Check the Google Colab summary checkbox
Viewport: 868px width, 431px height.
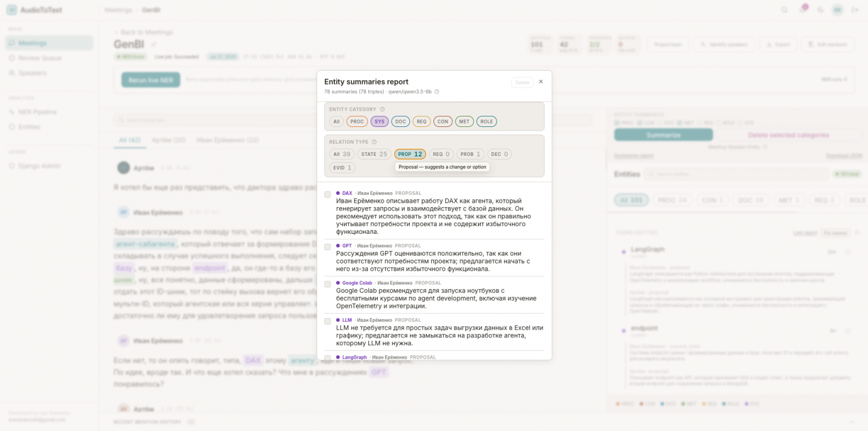(x=328, y=284)
